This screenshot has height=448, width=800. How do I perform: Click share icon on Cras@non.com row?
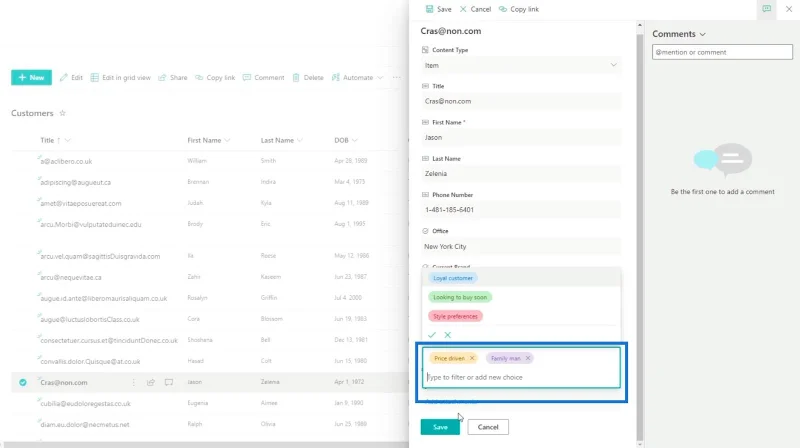tap(151, 382)
